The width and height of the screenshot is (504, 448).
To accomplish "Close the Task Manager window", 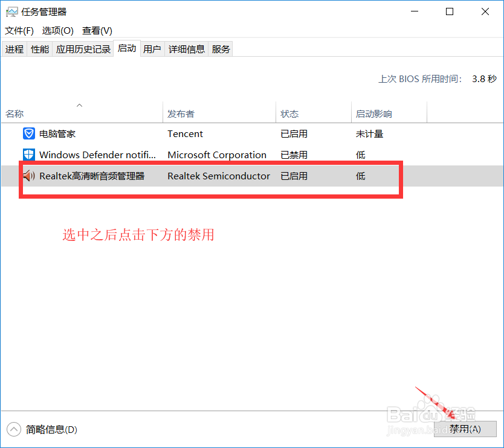I will [x=485, y=11].
